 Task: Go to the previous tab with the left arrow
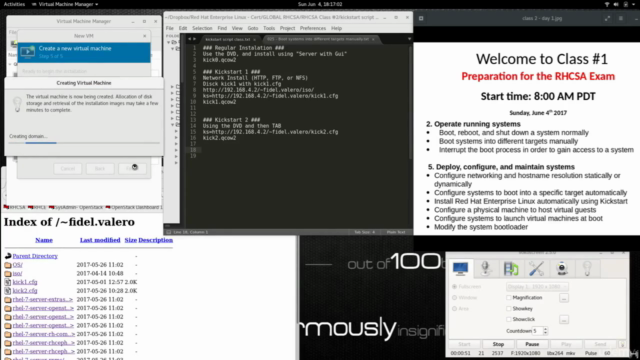pos(189,39)
